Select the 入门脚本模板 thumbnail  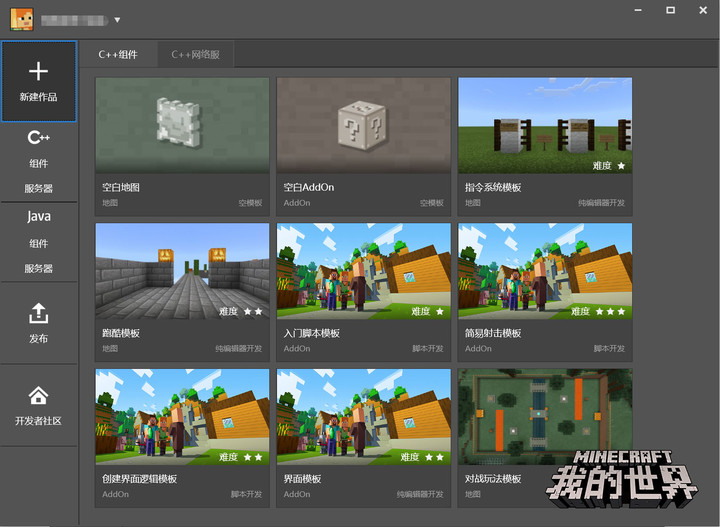(x=364, y=271)
